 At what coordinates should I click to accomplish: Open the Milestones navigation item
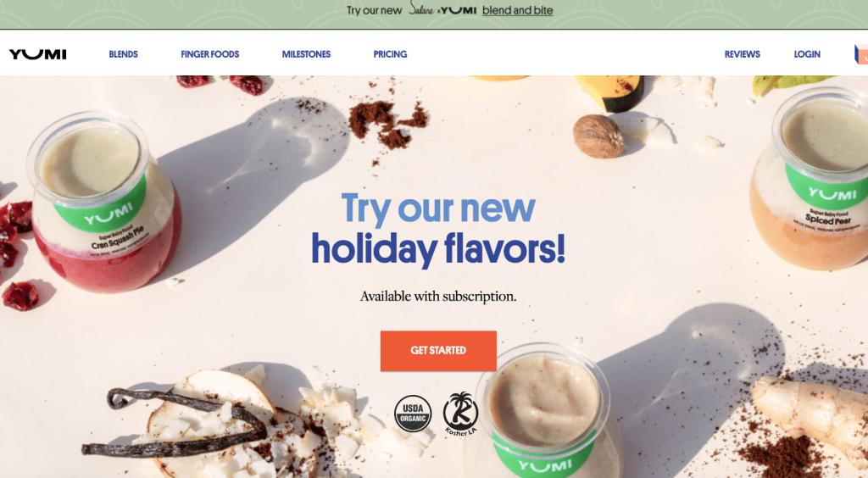pos(306,54)
